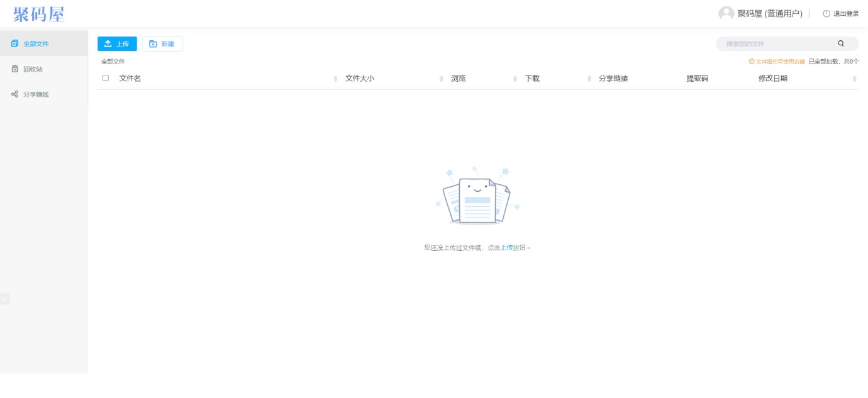Open 回收站 in the sidebar

click(x=44, y=69)
